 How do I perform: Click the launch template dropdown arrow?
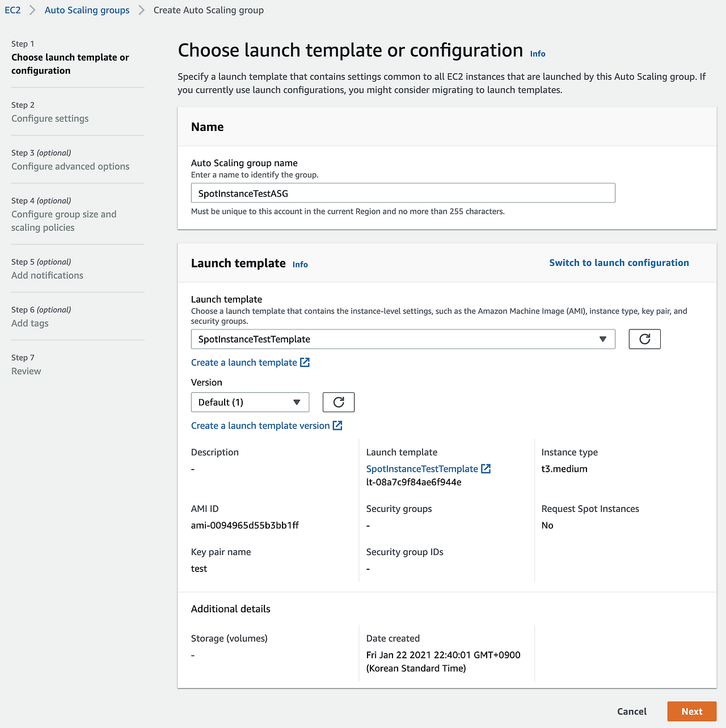[x=602, y=339]
